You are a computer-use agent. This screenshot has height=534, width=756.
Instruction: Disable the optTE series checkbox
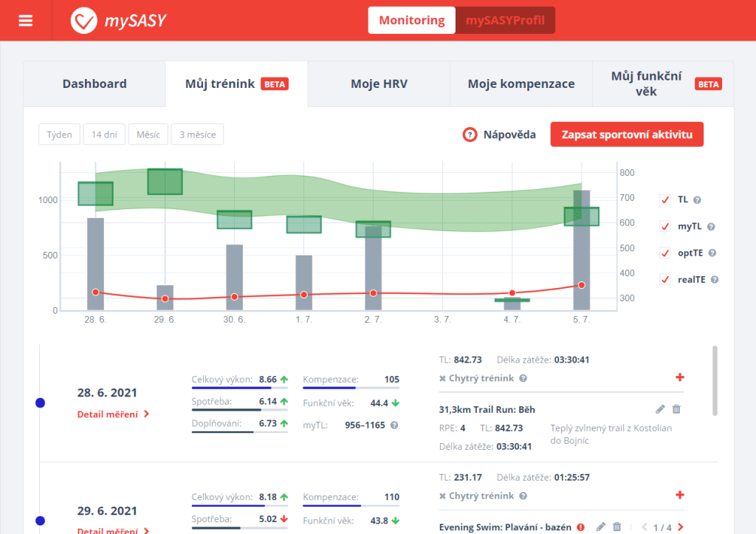(x=664, y=253)
